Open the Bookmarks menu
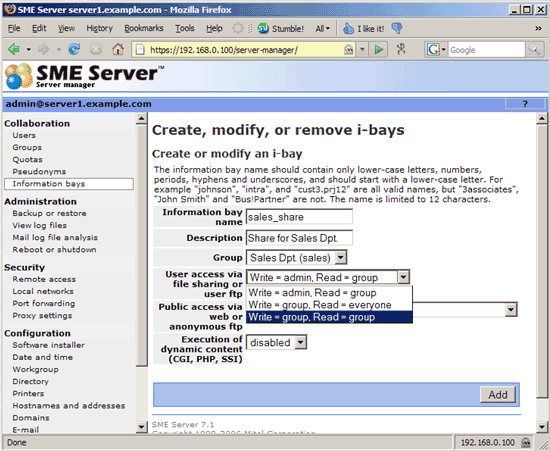This screenshot has height=451, width=550. (144, 28)
